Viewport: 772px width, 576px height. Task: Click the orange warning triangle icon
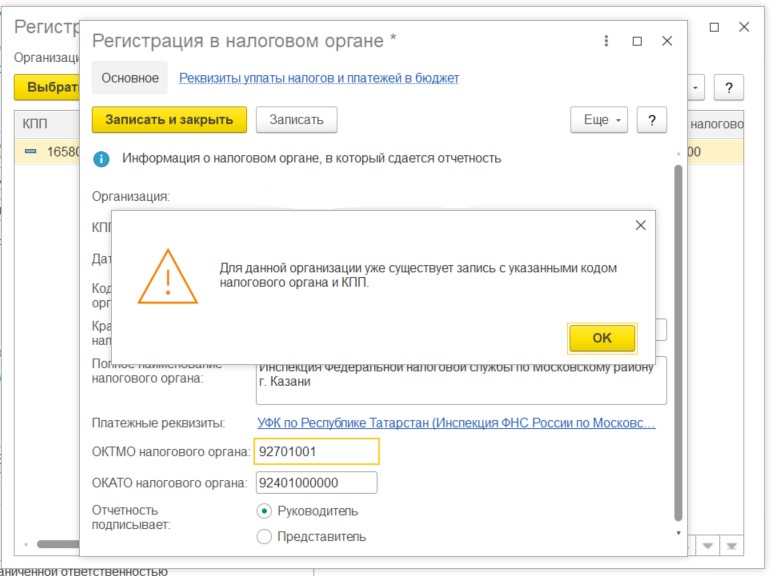click(168, 277)
